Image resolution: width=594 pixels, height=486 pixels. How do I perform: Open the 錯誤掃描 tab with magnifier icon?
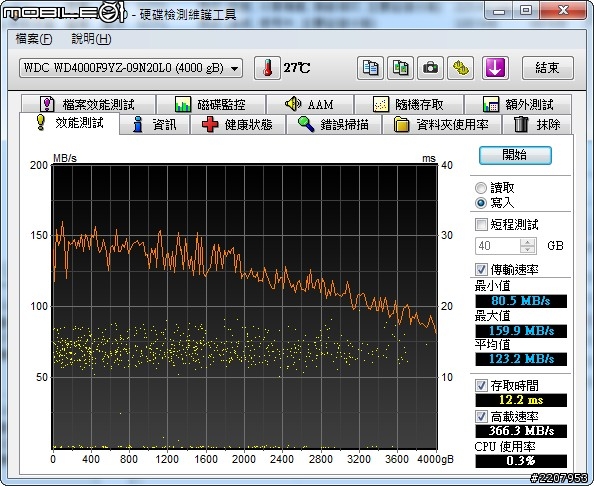334,125
